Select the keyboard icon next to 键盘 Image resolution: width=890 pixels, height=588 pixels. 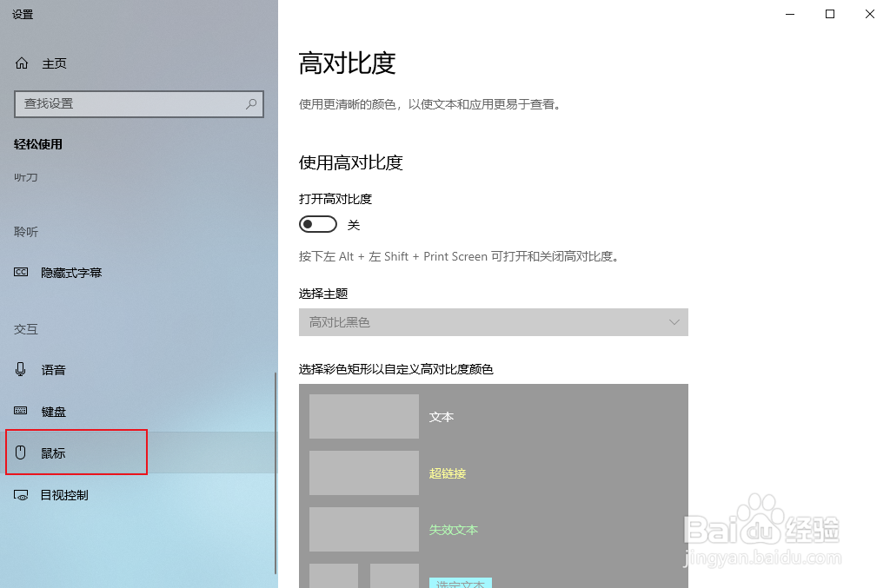tap(20, 411)
